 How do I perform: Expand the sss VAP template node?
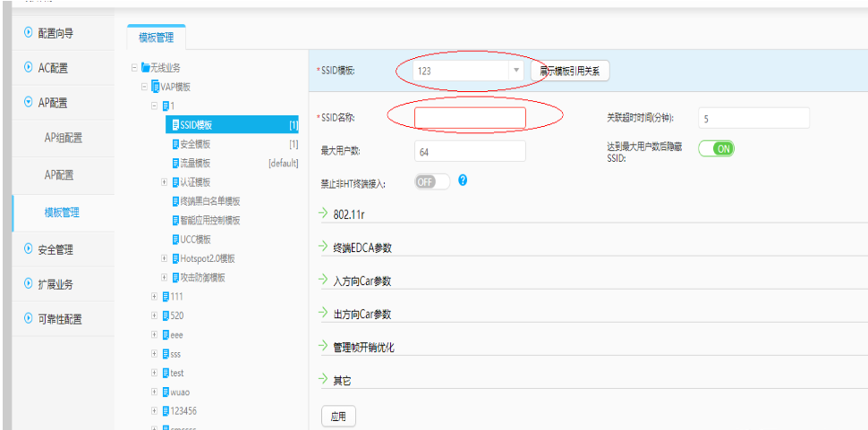[x=155, y=354]
